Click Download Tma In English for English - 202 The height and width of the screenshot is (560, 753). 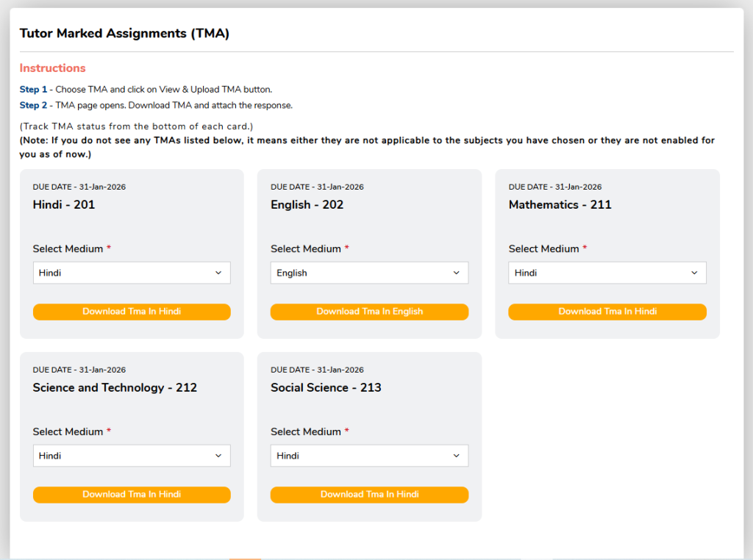(x=368, y=312)
